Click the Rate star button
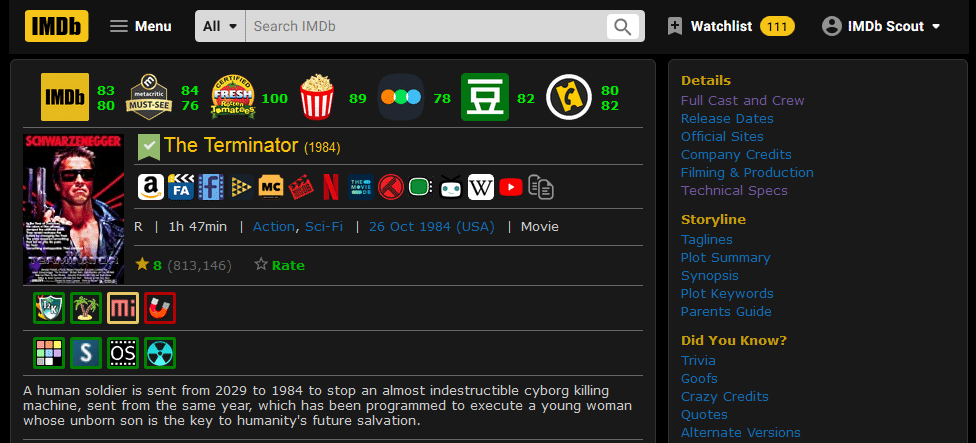 pos(279,265)
